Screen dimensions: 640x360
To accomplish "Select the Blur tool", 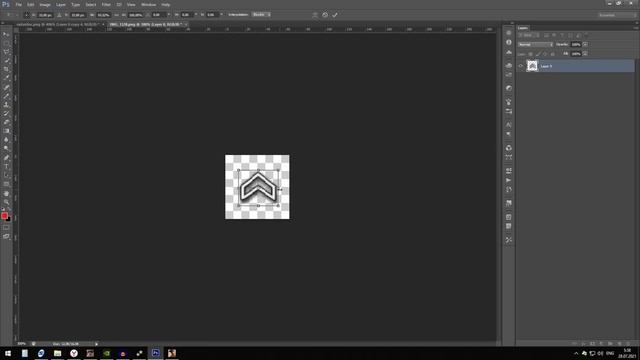I will (6, 140).
